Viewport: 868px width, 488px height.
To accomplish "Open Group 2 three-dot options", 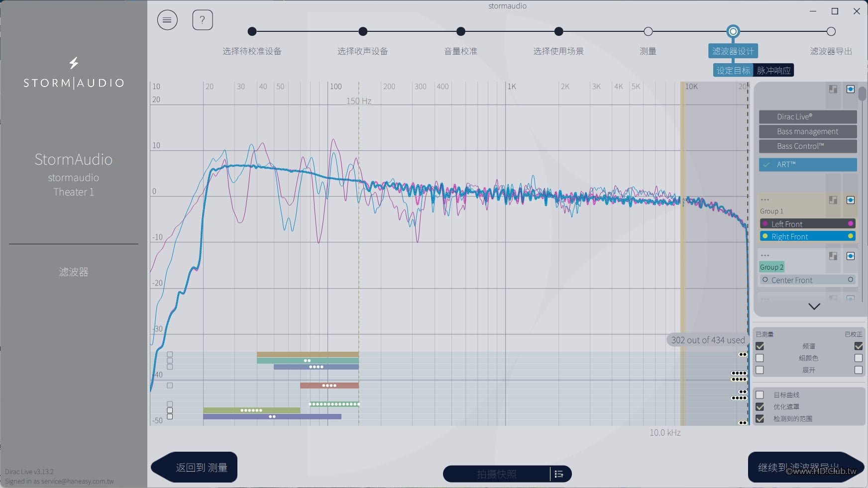I will click(x=765, y=256).
